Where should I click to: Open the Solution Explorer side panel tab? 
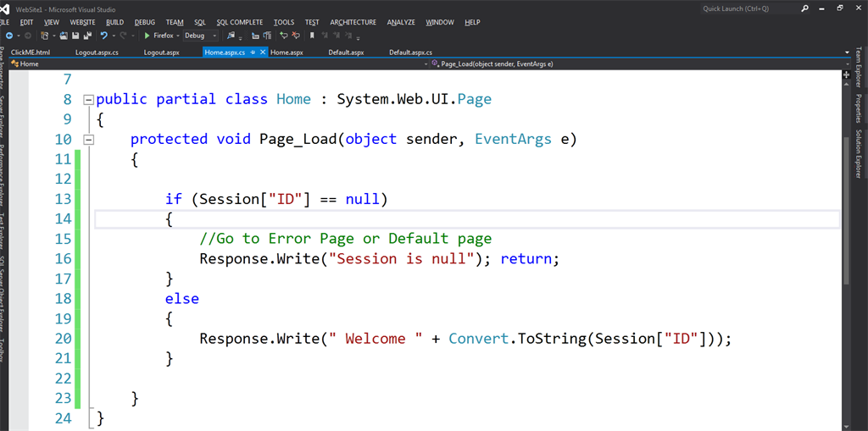tap(859, 154)
